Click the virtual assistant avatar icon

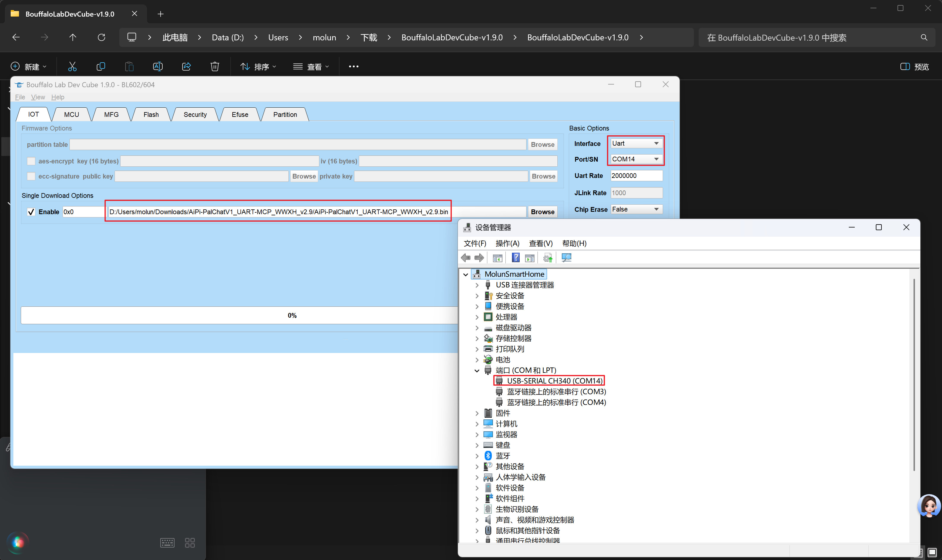(x=929, y=506)
